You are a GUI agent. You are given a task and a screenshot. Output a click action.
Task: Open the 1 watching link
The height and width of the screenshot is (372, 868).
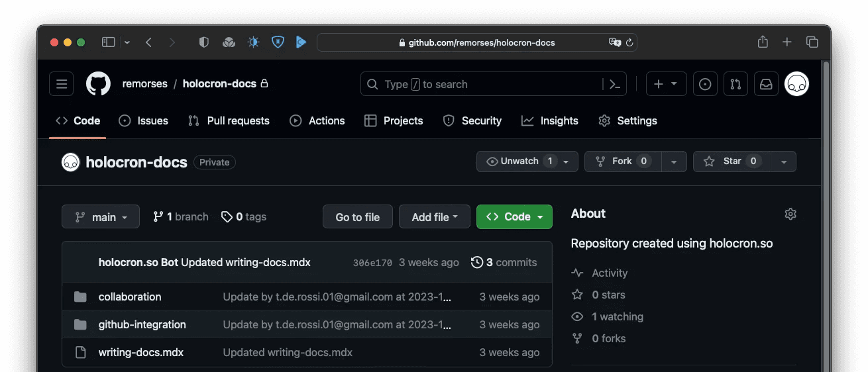point(608,316)
